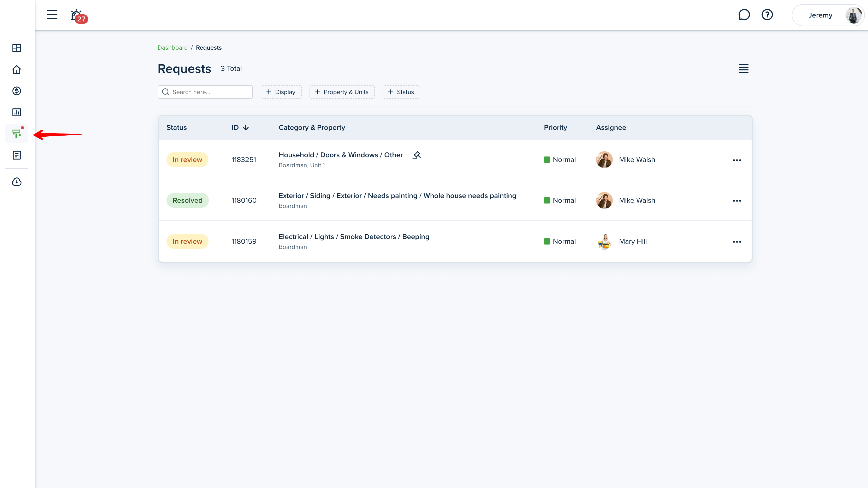Open three-dot menu for request 1183251
The image size is (868, 488).
coord(736,160)
